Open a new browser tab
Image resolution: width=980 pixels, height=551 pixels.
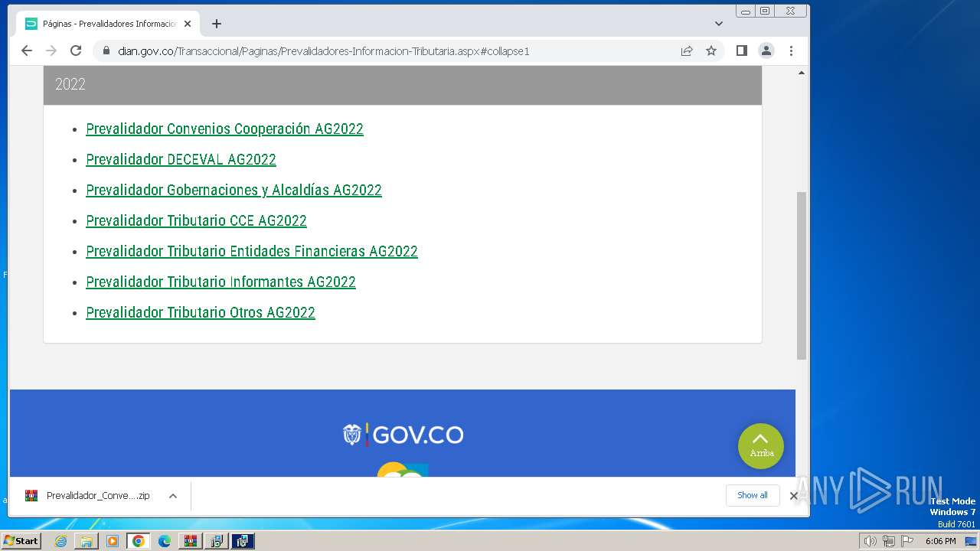pyautogui.click(x=217, y=24)
